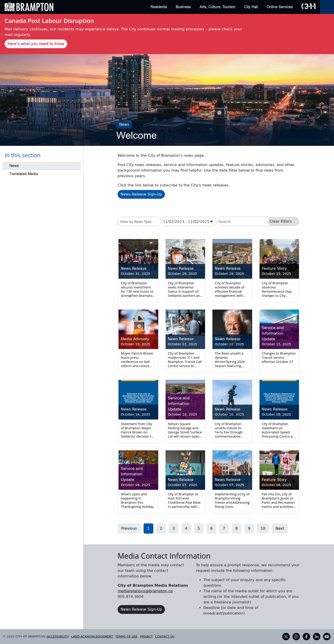Click the news Search field

[x=242, y=221]
